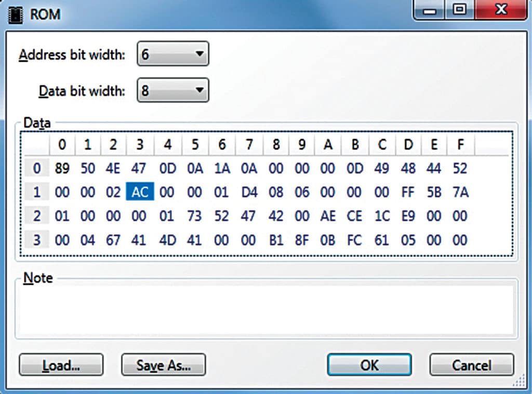This screenshot has height=394, width=532.
Task: Click the Load button
Action: (60, 365)
